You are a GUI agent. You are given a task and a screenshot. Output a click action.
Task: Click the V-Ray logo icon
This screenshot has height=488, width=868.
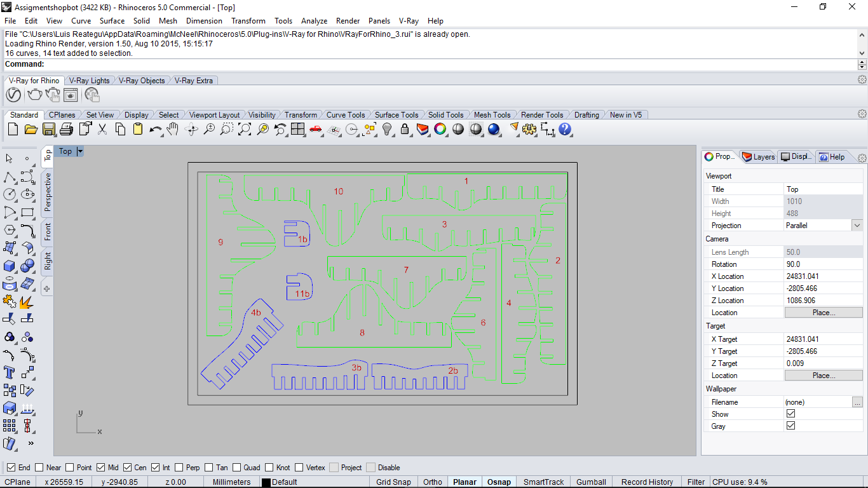(x=13, y=95)
